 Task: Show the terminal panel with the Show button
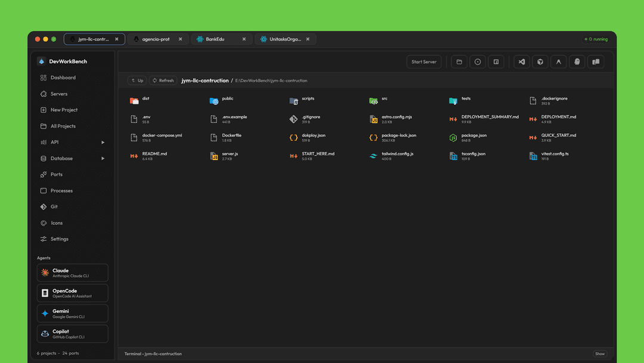(x=600, y=353)
